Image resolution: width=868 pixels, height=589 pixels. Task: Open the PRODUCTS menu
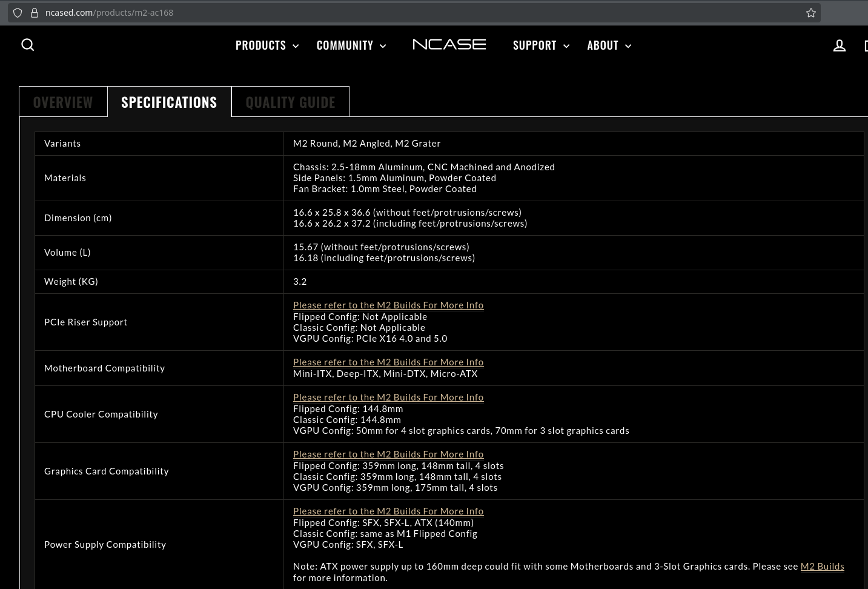pyautogui.click(x=260, y=45)
